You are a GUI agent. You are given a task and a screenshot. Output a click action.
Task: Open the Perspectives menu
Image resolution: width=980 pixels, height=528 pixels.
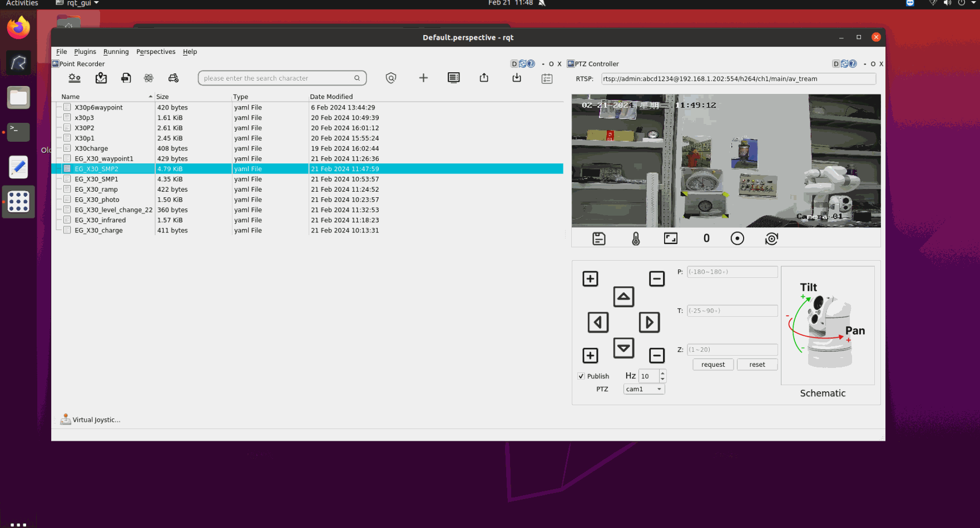coord(156,52)
